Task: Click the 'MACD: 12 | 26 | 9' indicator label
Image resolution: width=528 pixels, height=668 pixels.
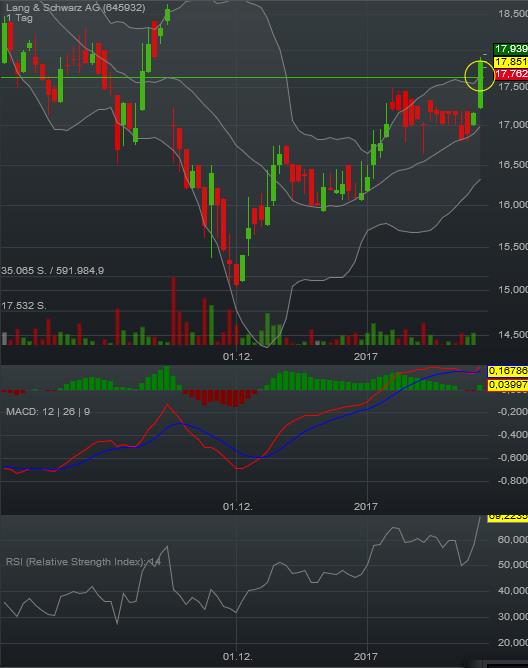Action: [48, 412]
